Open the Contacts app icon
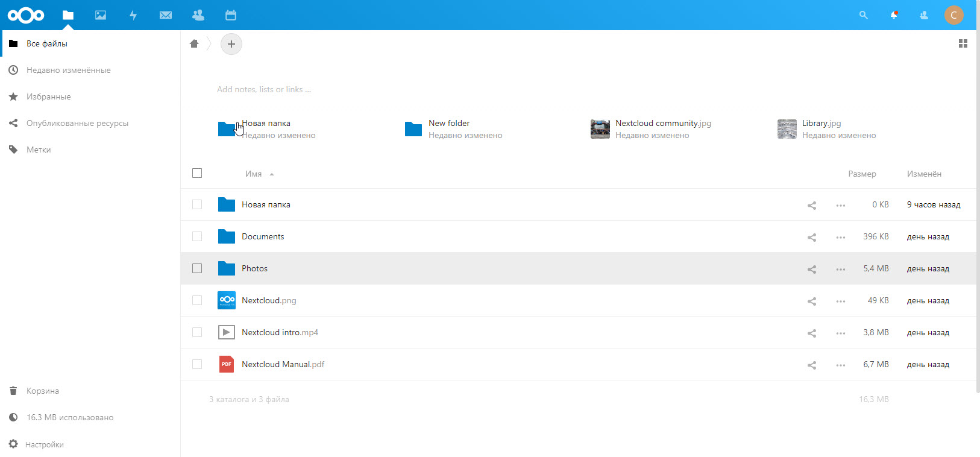980x457 pixels. (x=198, y=15)
